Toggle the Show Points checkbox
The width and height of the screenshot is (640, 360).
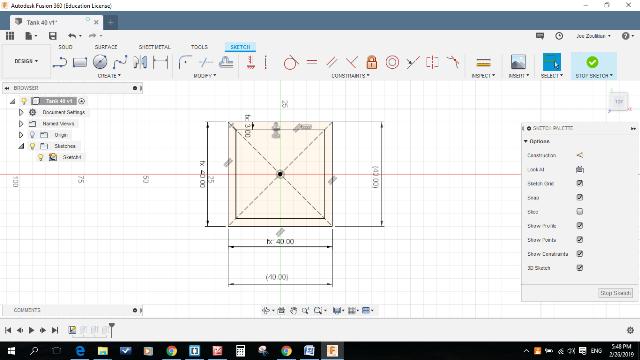tap(580, 240)
